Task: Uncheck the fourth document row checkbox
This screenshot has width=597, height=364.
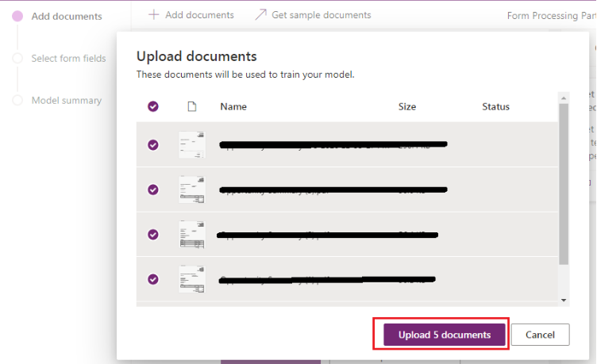Action: tap(153, 279)
